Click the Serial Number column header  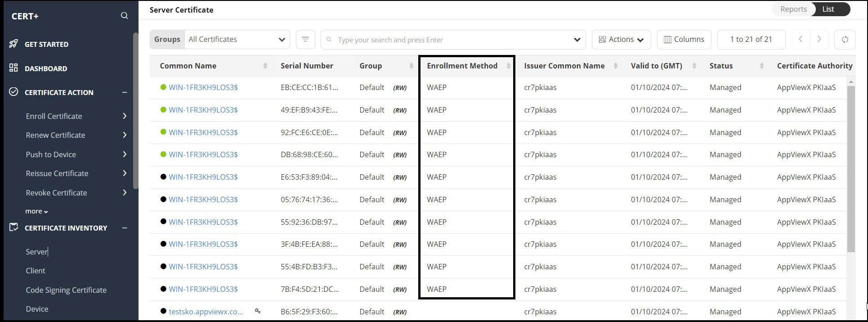click(x=307, y=66)
